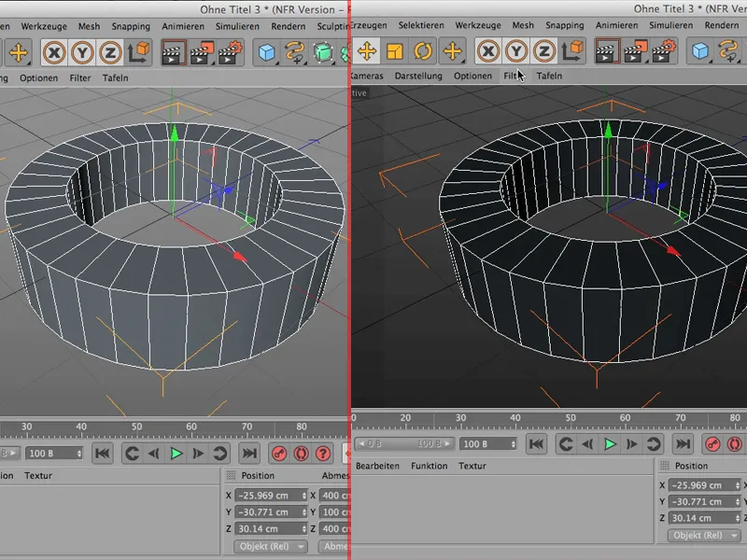
Task: Open render settings in right window
Action: pyautogui.click(x=664, y=51)
